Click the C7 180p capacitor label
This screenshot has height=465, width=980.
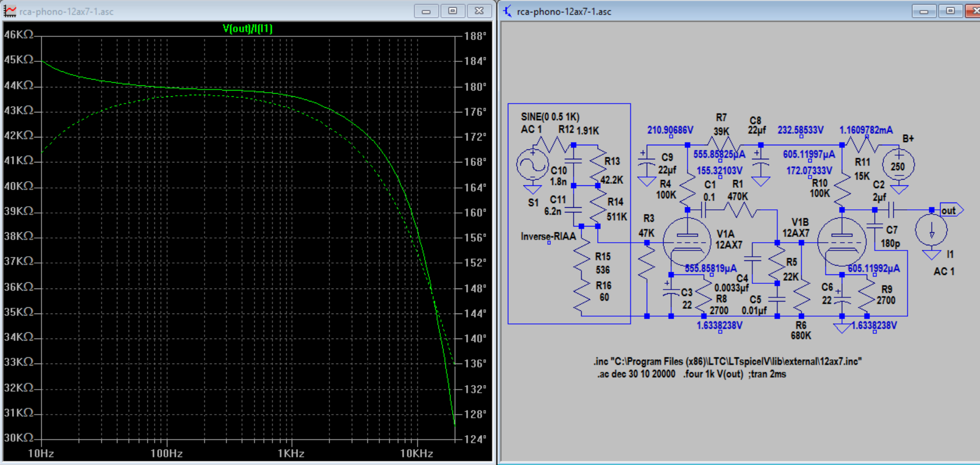coord(890,236)
